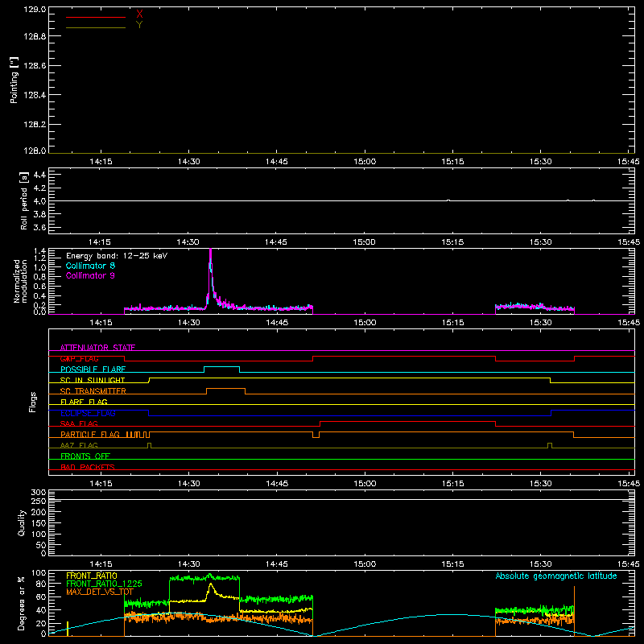Click the 4.4 tick on Roll period axis
The image size is (644, 644).
click(x=39, y=175)
